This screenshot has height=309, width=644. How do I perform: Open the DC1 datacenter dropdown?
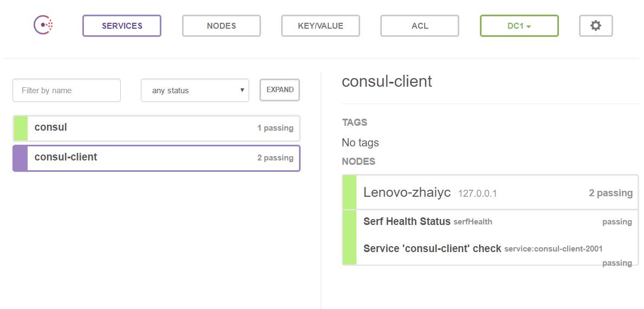coord(519,25)
